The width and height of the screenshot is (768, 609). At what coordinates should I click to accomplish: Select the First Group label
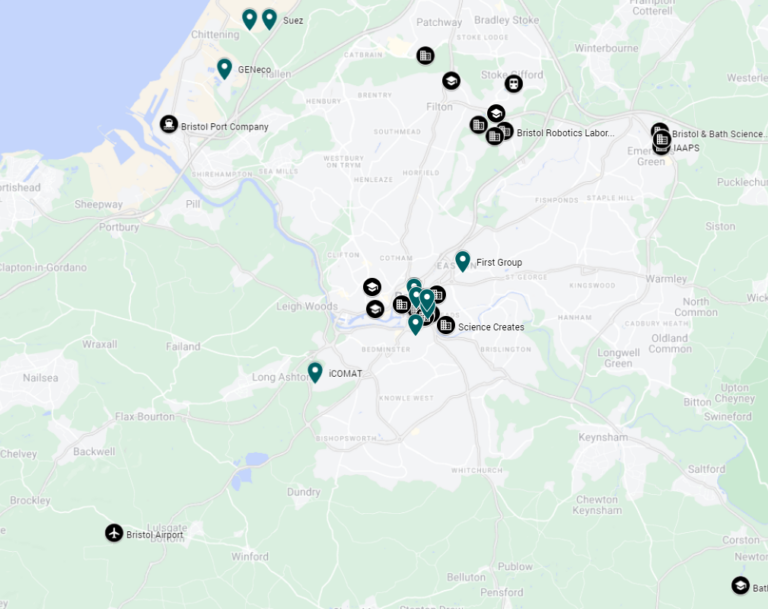[x=499, y=262]
